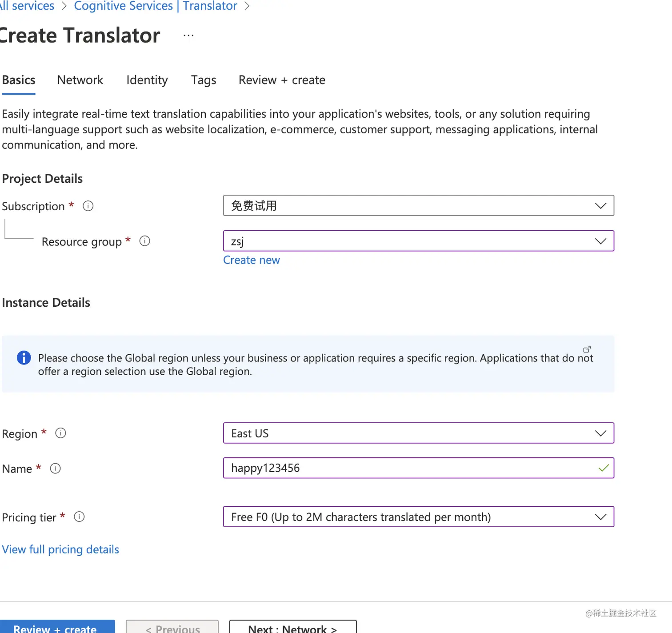Viewport: 672px width, 633px height.
Task: Open the Pricing tier dropdown
Action: point(419,517)
